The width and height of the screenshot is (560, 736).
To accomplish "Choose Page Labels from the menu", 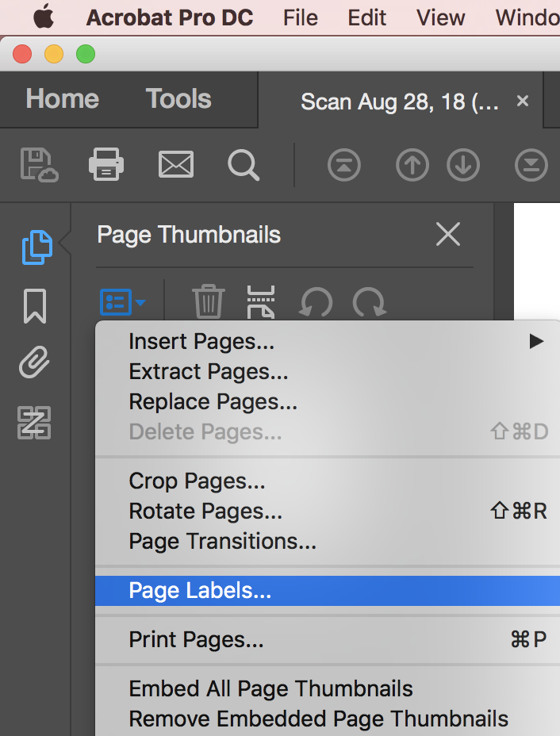I will click(x=200, y=591).
